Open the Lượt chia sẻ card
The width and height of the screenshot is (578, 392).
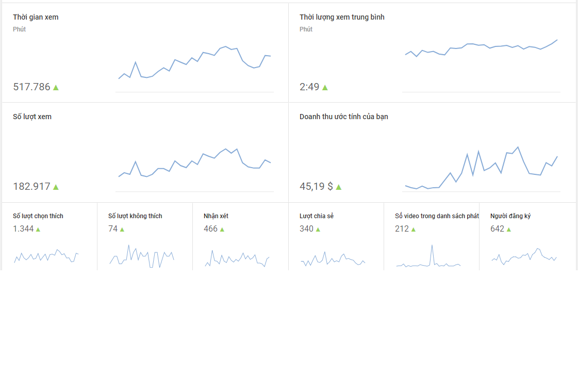317,216
